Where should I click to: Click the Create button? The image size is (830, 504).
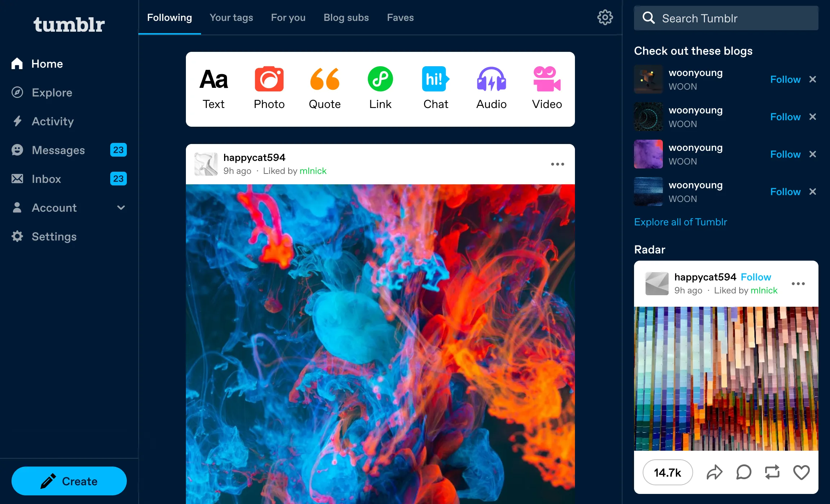tap(69, 481)
